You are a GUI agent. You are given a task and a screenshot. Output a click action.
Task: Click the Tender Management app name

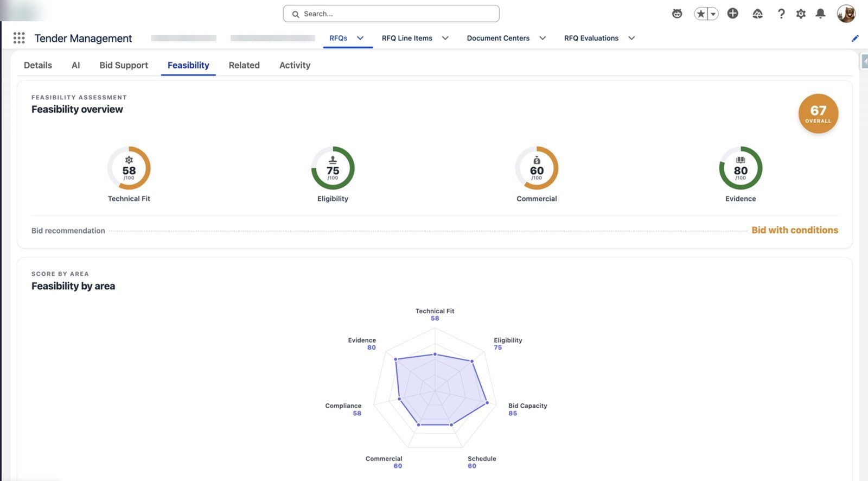click(83, 38)
